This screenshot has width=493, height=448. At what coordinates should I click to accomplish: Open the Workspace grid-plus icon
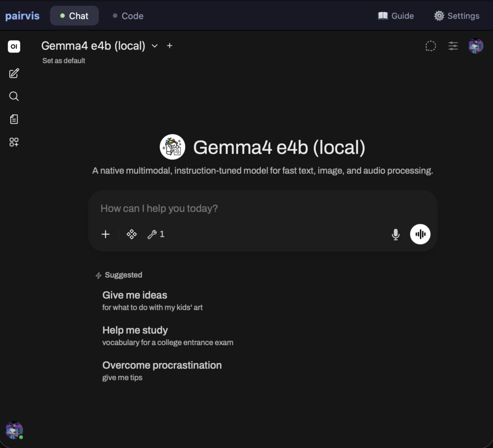coord(14,142)
